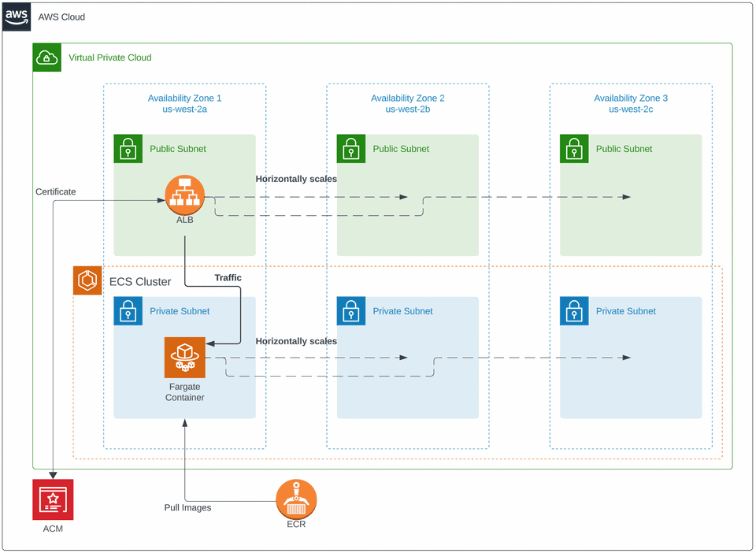Select the Virtual Private Cloud label
Screen dimensions: 756x553
tap(110, 58)
